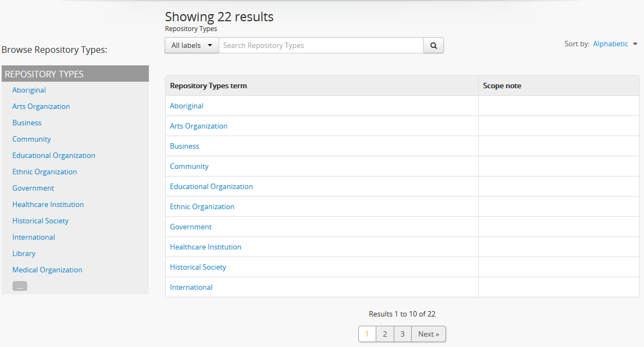
Task: Select Library in the sidebar list
Action: tap(24, 253)
